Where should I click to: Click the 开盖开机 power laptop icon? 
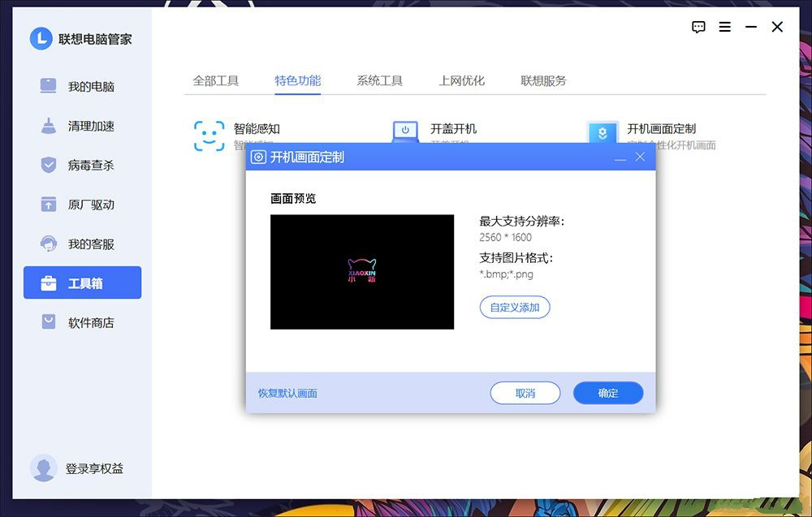tap(405, 131)
